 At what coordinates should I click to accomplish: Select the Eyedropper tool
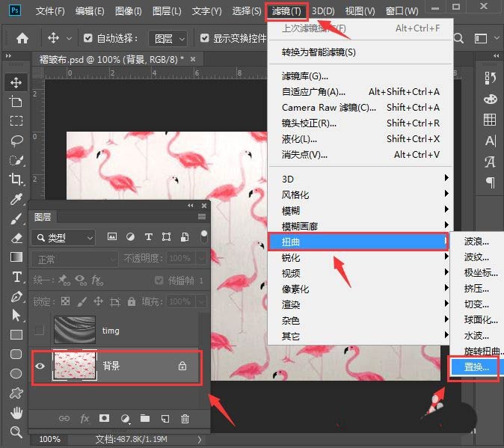16,199
